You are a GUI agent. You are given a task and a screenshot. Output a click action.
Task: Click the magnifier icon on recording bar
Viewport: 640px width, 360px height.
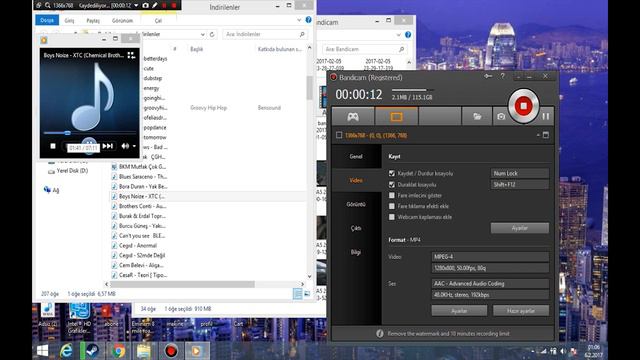click(48, 5)
